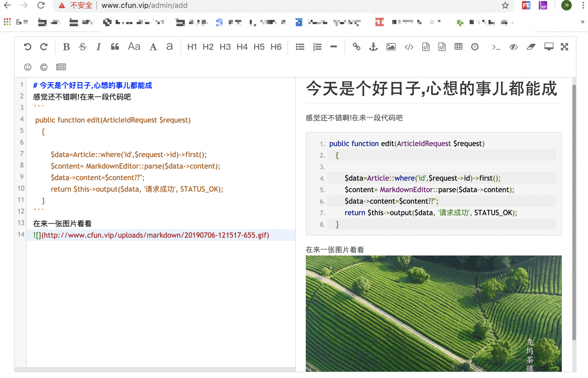588x378 pixels.
Task: Insert H2 heading
Action: 208,47
